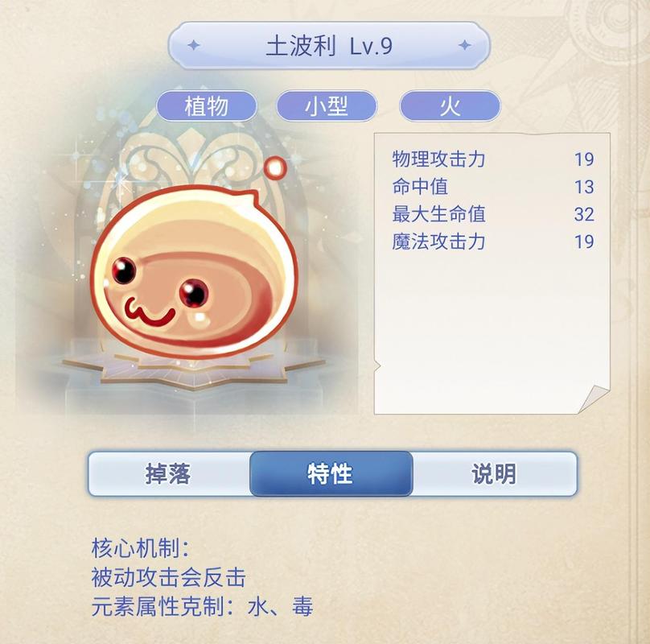
Task: Click the right star ornament on title
Action: 465,45
